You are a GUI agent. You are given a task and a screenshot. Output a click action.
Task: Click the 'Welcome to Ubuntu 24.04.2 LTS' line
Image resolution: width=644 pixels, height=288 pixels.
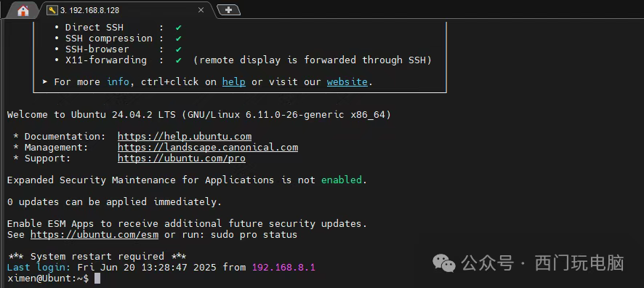coord(198,115)
